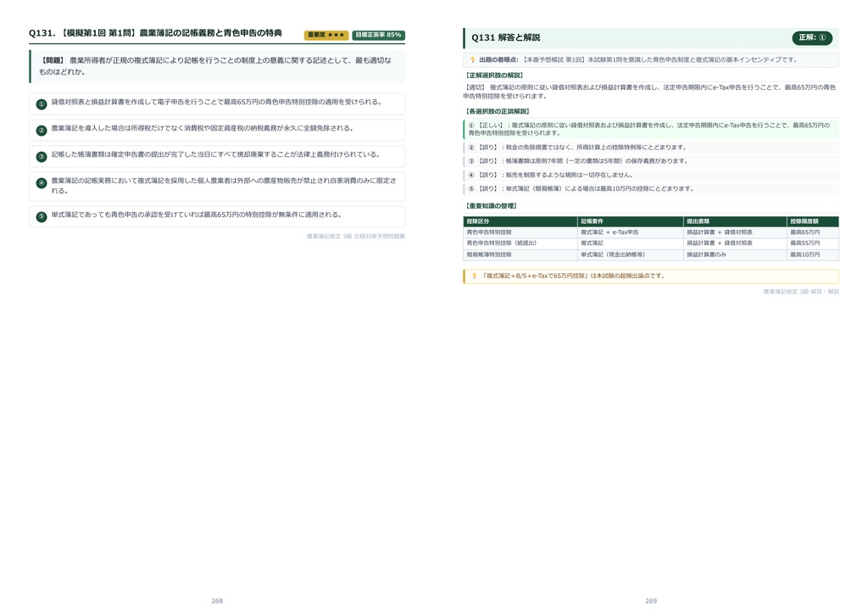This screenshot has width=868, height=614.
Task: Click page number 269
Action: point(651,600)
